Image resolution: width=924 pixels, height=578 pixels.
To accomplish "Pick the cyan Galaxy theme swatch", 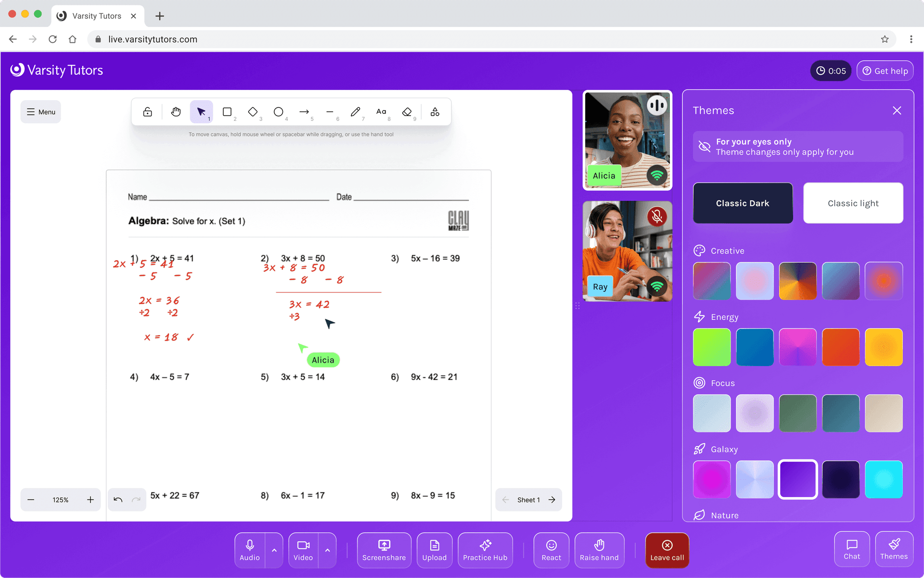I will click(x=884, y=479).
